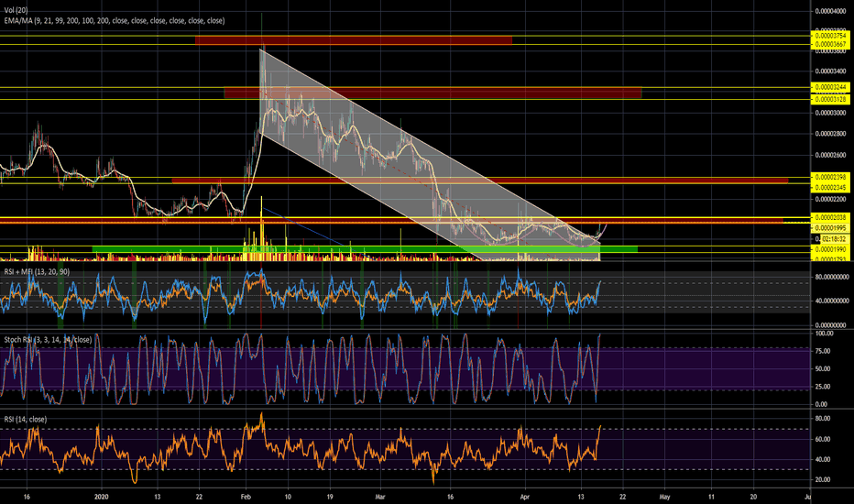Click the 0.00003667 yellow price label

pos(830,44)
